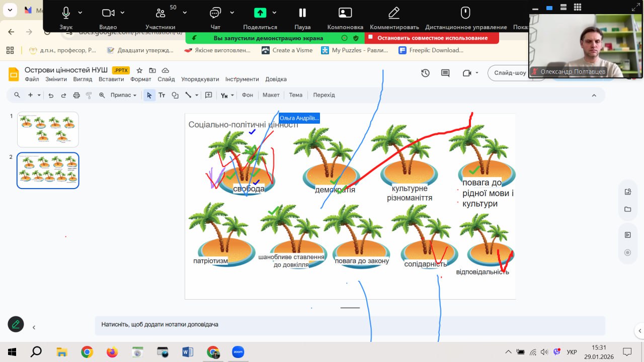The height and width of the screenshot is (362, 644).
Task: Select the text box tool
Action: click(162, 95)
